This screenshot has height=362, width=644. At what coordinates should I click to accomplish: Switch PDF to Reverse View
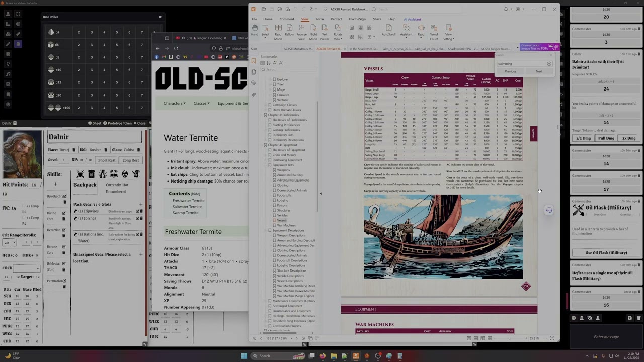[301, 32]
